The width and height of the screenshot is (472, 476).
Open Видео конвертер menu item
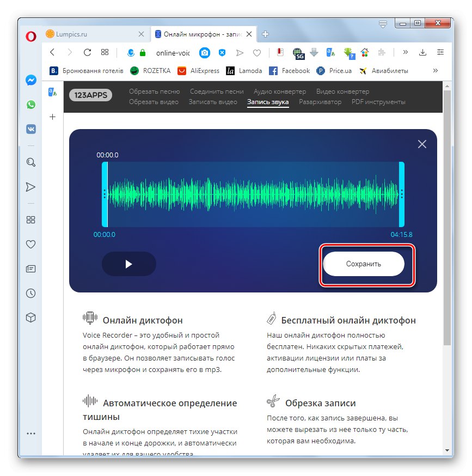[342, 91]
